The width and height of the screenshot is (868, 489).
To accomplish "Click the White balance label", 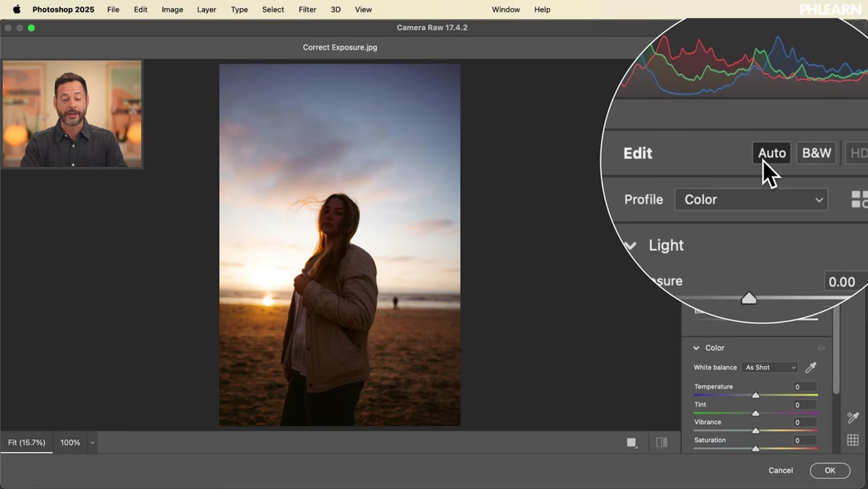I will 715,368.
